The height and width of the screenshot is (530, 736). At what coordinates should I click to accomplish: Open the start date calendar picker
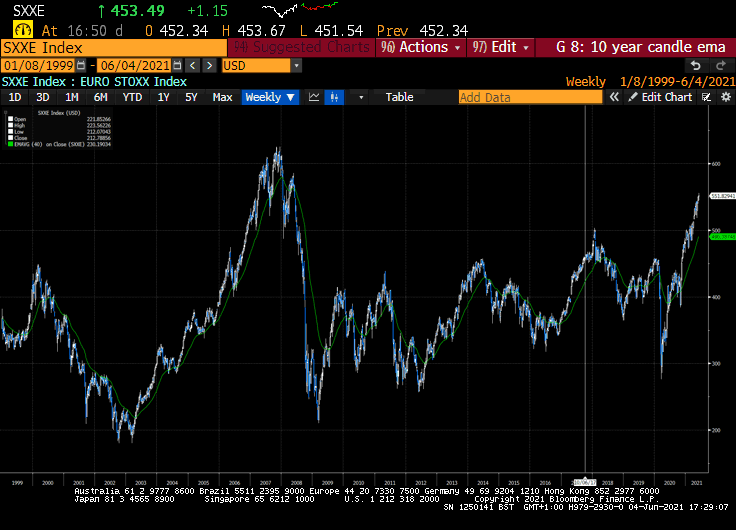tap(81, 65)
